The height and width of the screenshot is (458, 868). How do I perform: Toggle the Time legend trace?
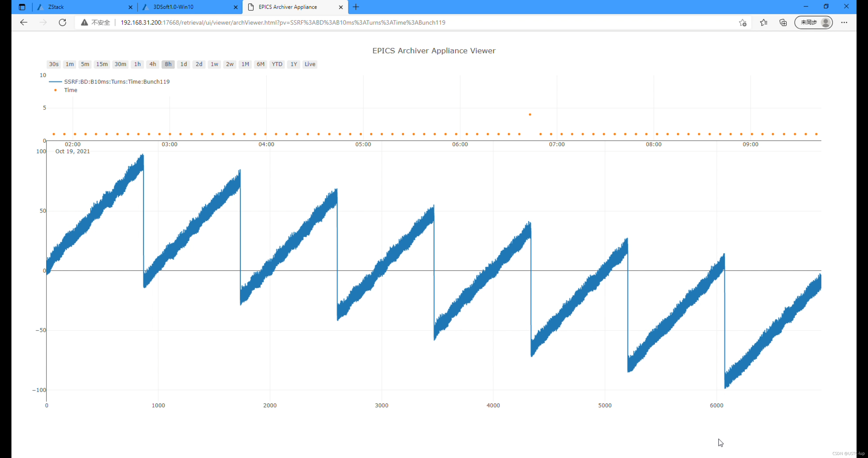coord(70,90)
